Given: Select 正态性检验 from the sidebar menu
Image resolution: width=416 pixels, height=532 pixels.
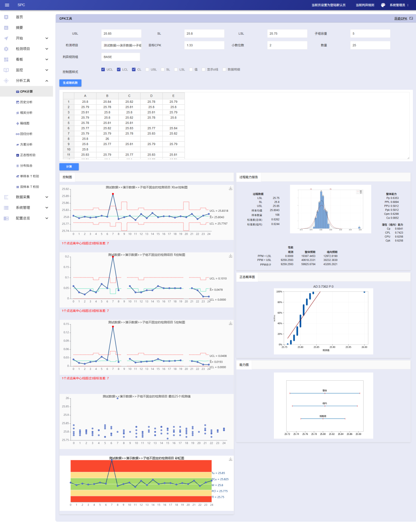Looking at the screenshot, I should pos(27,155).
